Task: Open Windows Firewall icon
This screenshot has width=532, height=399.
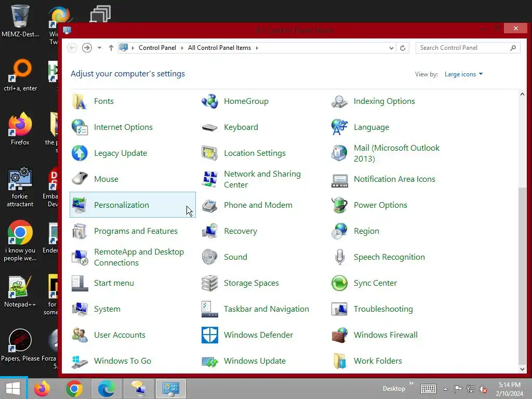Action: tap(339, 335)
